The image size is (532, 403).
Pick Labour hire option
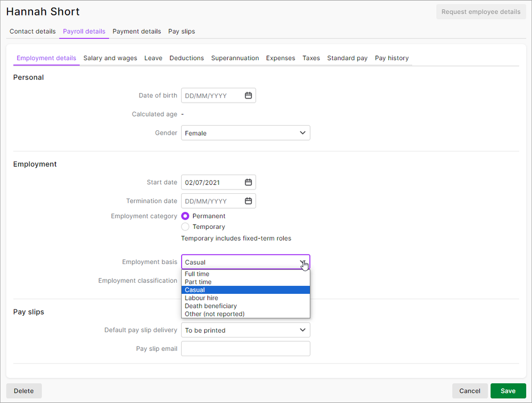click(201, 298)
